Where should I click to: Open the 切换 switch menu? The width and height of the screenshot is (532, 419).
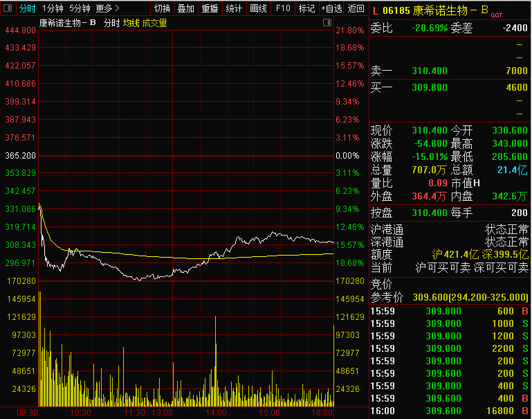click(x=162, y=9)
